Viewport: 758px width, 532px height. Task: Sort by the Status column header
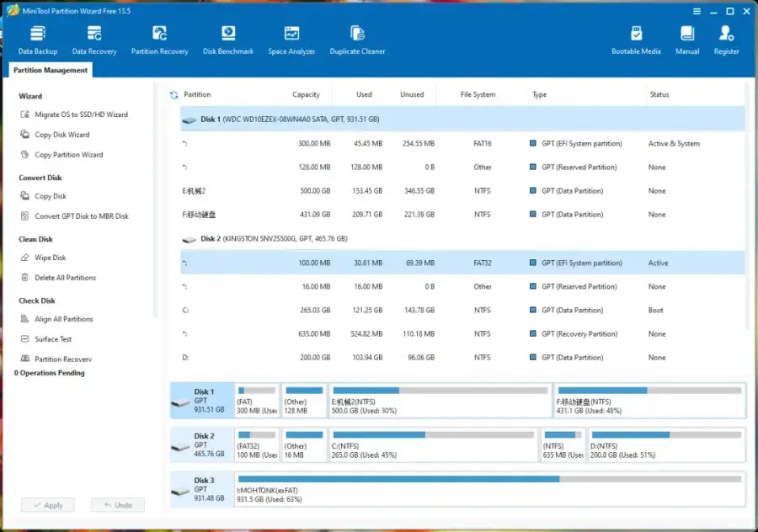659,94
